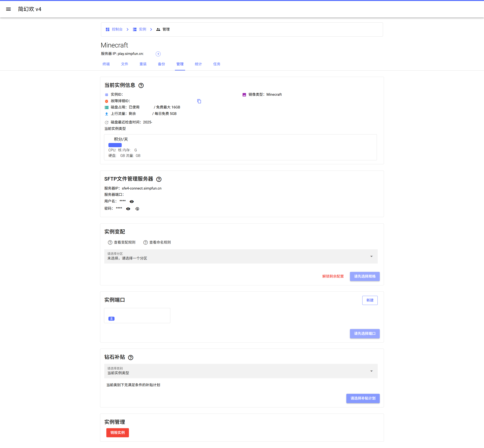Select the 主 port card

point(137,315)
